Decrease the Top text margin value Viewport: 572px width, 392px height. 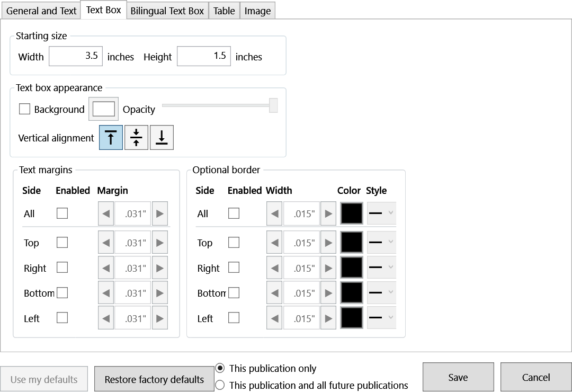106,243
